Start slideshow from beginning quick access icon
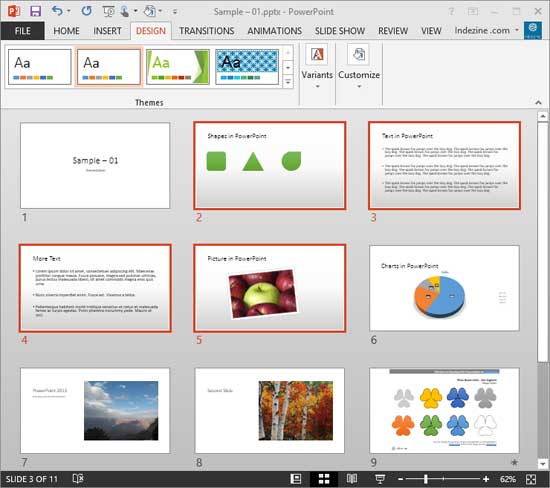This screenshot has width=550, height=488. point(108,12)
